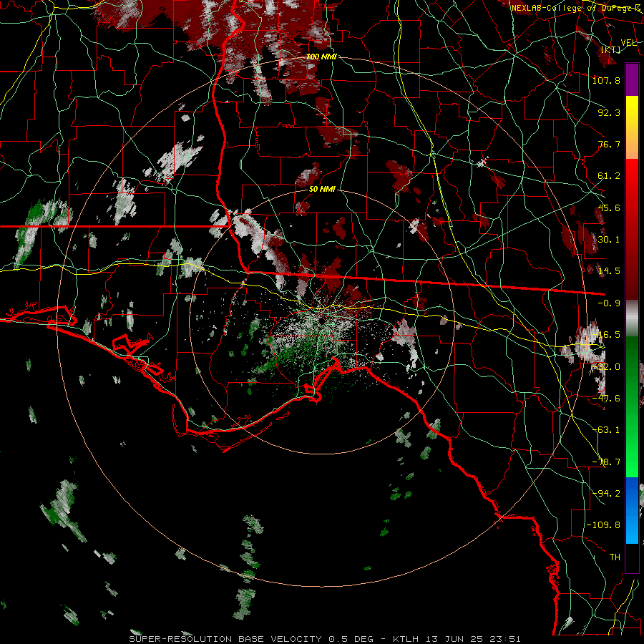This screenshot has height=644, width=644.
Task: Click the TH legend label
Action: click(x=615, y=557)
